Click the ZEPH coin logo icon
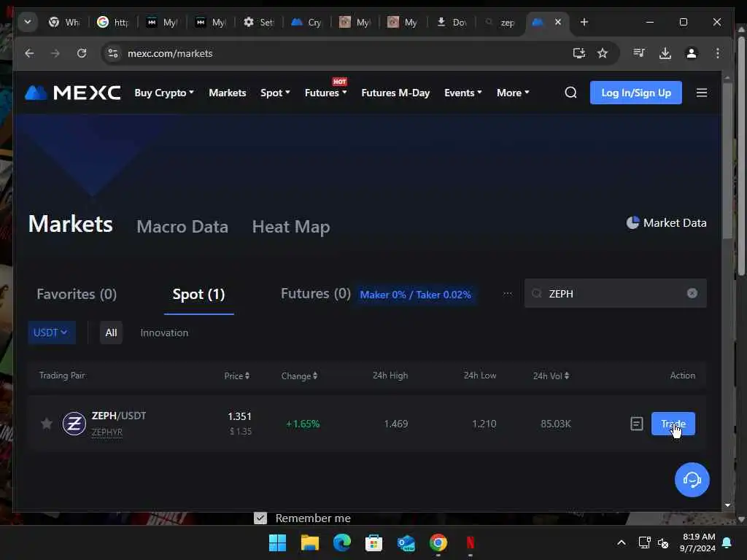 pos(74,424)
